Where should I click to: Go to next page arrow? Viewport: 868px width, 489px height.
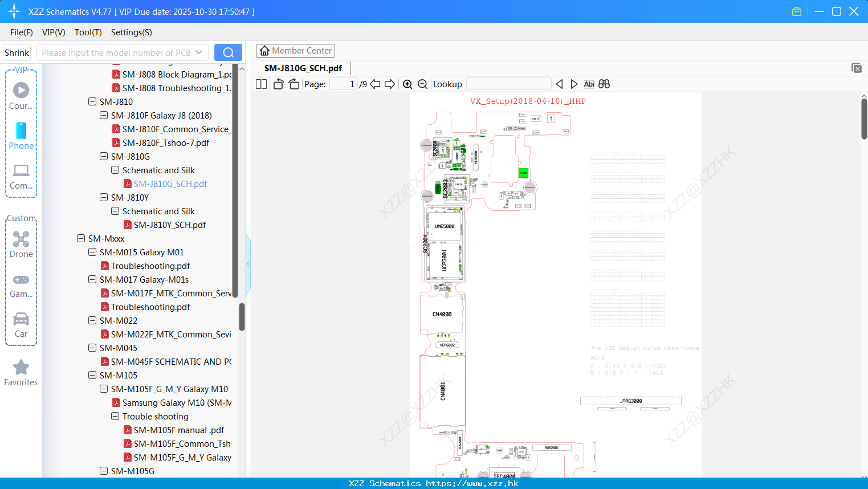(x=390, y=84)
